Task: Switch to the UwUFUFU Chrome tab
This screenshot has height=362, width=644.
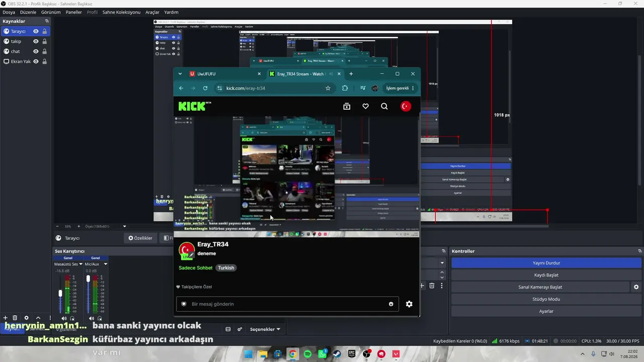Action: (x=225, y=74)
